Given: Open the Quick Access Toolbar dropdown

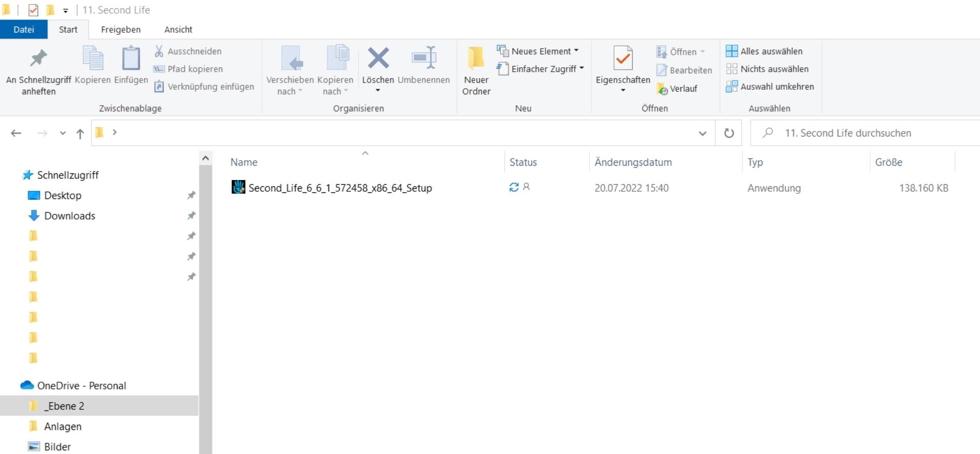Looking at the screenshot, I should (66, 10).
